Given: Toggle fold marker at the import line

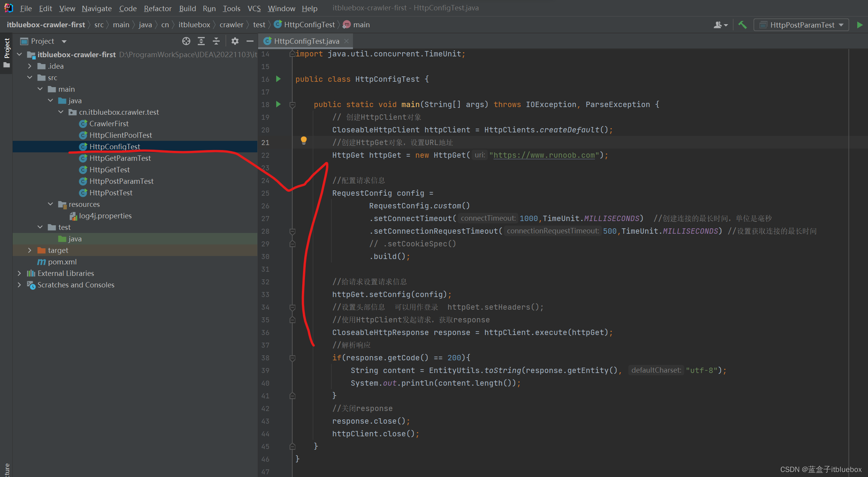Looking at the screenshot, I should [x=292, y=54].
